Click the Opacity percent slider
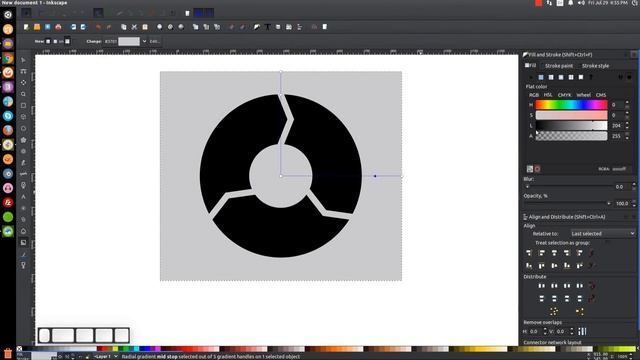 coord(567,203)
